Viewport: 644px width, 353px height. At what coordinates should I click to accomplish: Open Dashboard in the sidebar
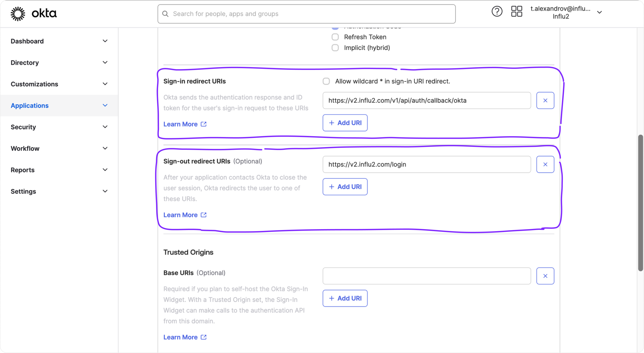[27, 41]
